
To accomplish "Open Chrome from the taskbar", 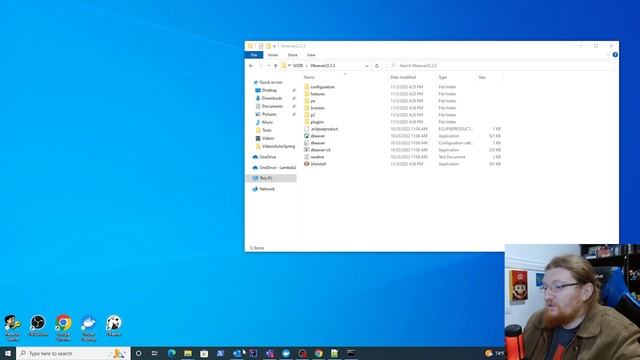I will (x=319, y=353).
